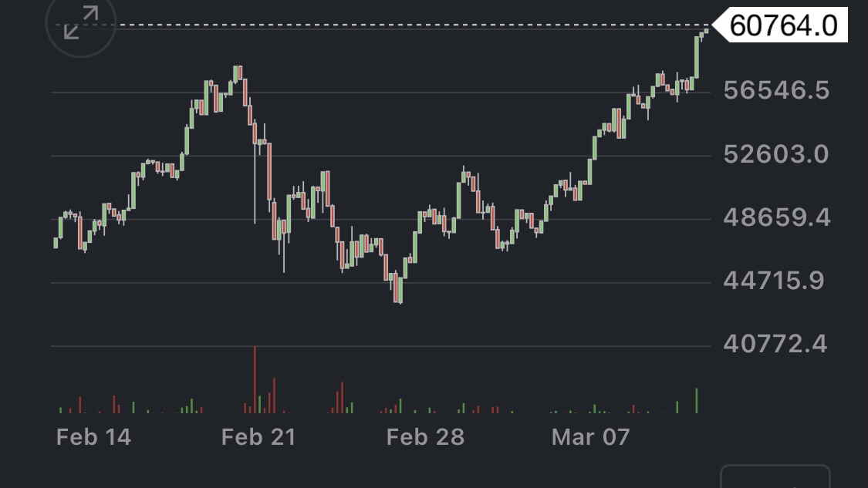Viewport: 868px width, 488px height.
Task: Select the Mar 07 date marker
Action: pos(590,437)
